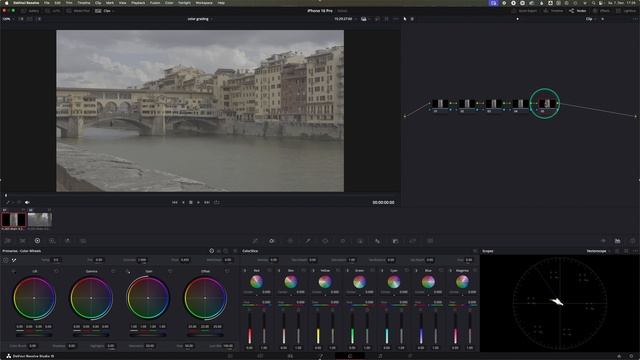640x360 pixels.
Task: Open the Tracker palette
Action: point(342,241)
